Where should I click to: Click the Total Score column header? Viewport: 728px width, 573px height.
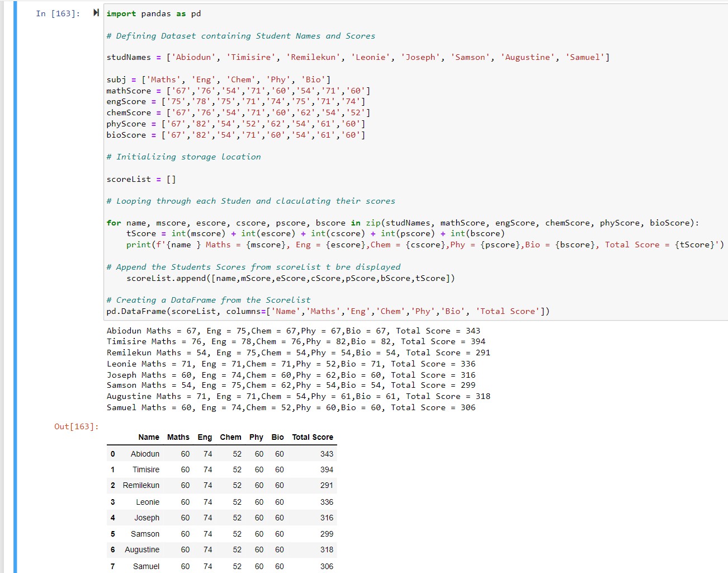(313, 437)
